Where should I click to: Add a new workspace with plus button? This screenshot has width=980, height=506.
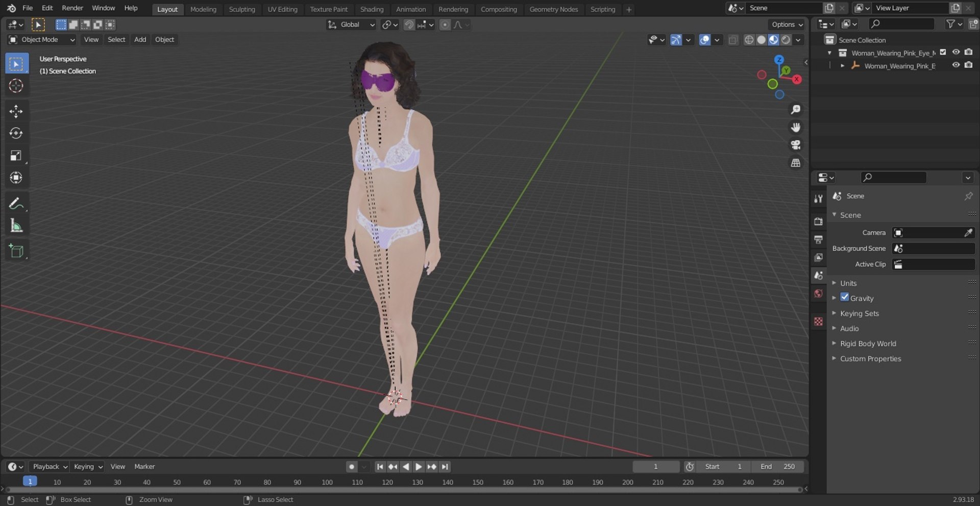click(x=629, y=9)
